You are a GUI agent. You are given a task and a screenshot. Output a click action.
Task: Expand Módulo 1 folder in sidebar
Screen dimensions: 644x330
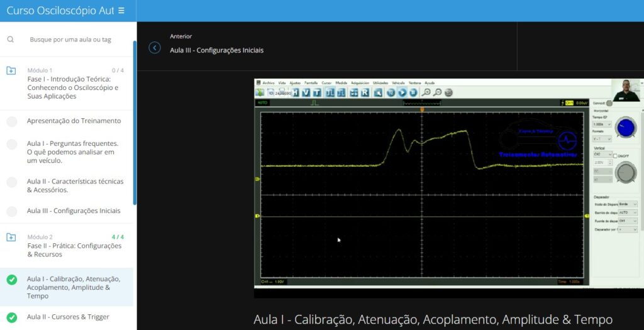(x=11, y=71)
